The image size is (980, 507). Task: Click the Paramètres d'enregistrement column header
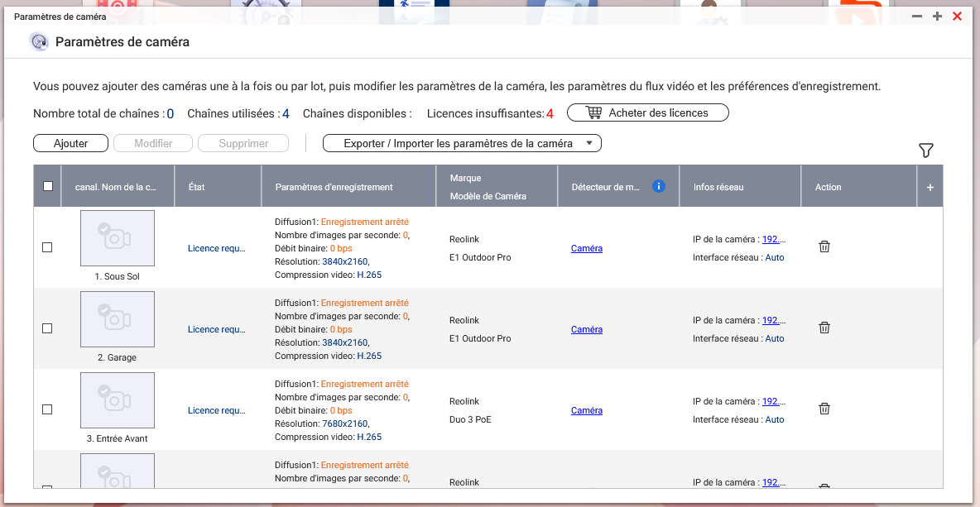334,187
